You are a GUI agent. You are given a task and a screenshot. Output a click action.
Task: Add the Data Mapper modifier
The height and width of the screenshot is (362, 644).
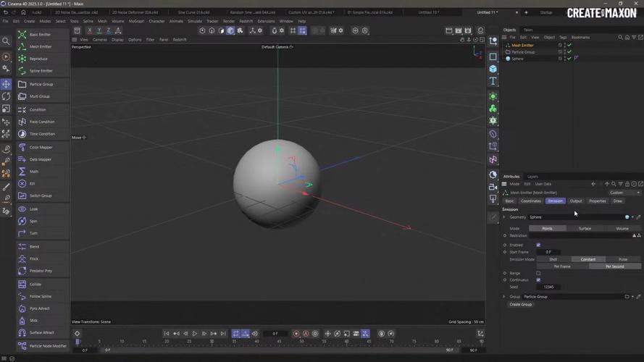click(x=41, y=159)
